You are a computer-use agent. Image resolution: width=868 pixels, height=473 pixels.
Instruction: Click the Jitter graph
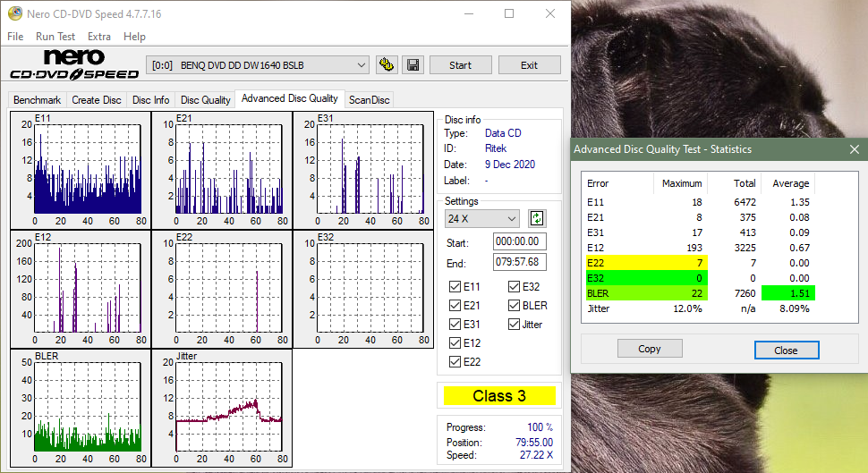click(222, 409)
